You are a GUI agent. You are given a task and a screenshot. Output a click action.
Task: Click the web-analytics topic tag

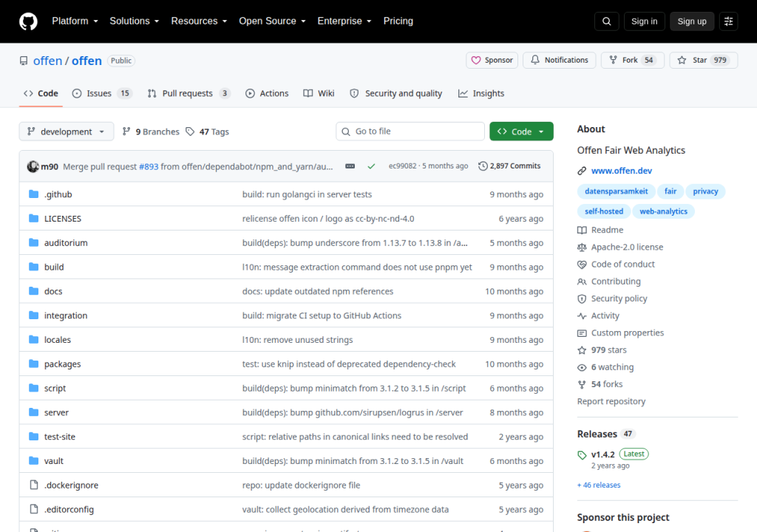pyautogui.click(x=663, y=211)
